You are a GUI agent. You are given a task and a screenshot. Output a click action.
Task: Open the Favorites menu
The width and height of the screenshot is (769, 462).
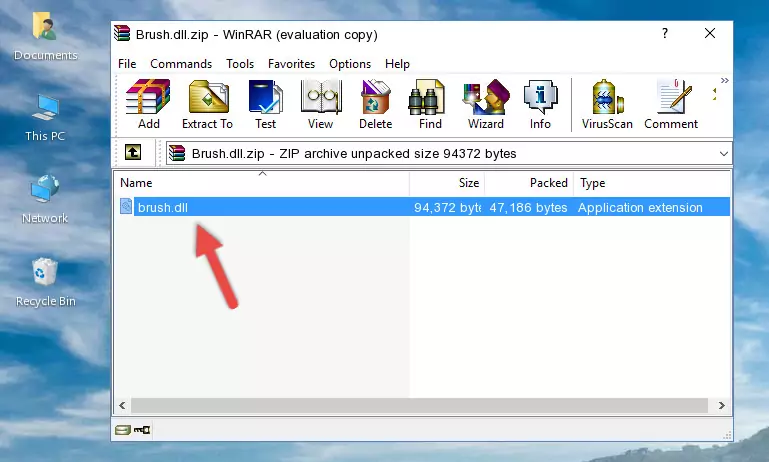point(291,64)
